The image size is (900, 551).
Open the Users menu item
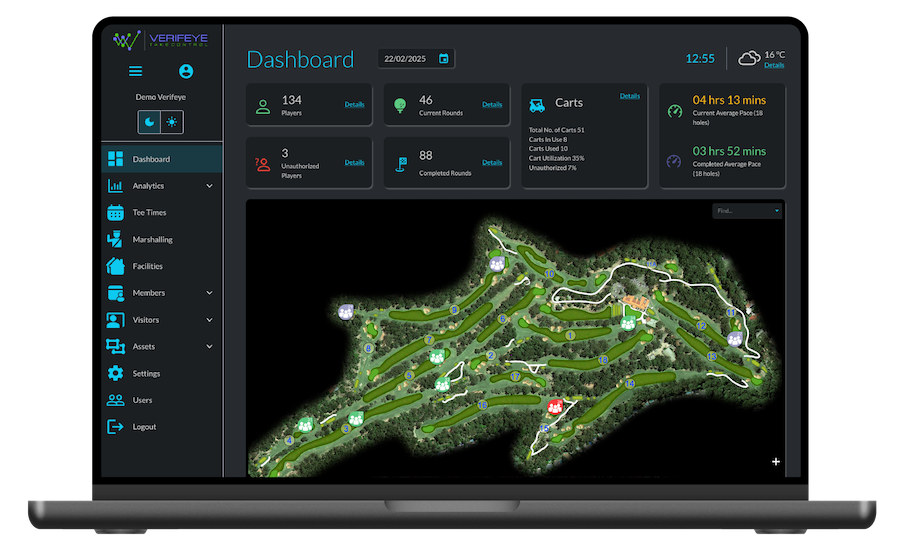click(x=142, y=400)
